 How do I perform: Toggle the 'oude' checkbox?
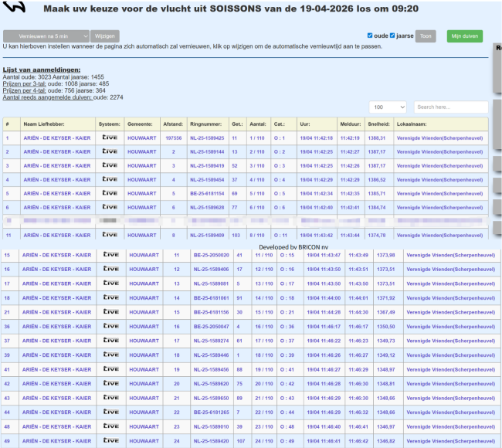(370, 36)
